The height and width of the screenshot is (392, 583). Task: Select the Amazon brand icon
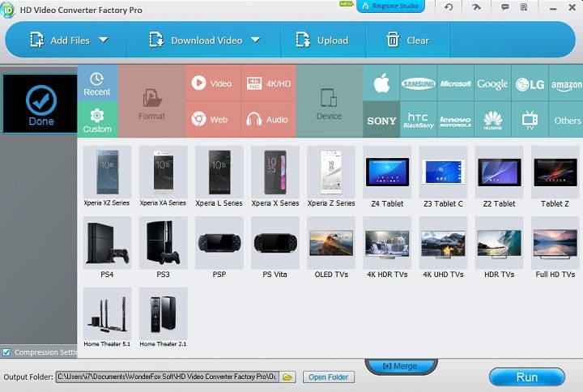pyautogui.click(x=566, y=83)
